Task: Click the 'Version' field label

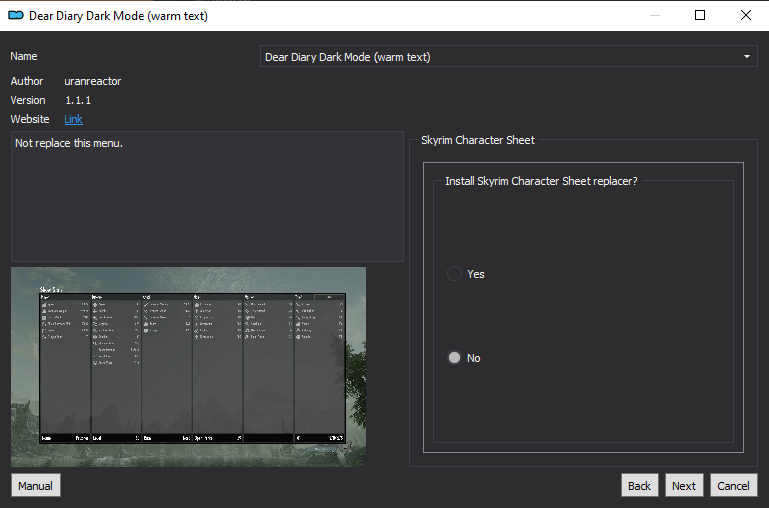Action: (x=28, y=100)
